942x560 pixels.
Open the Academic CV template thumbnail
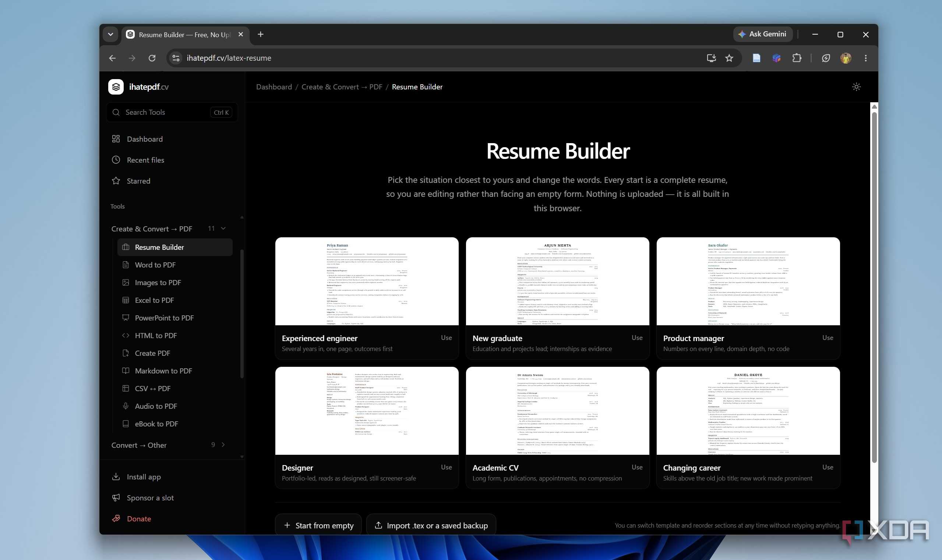[x=557, y=411]
